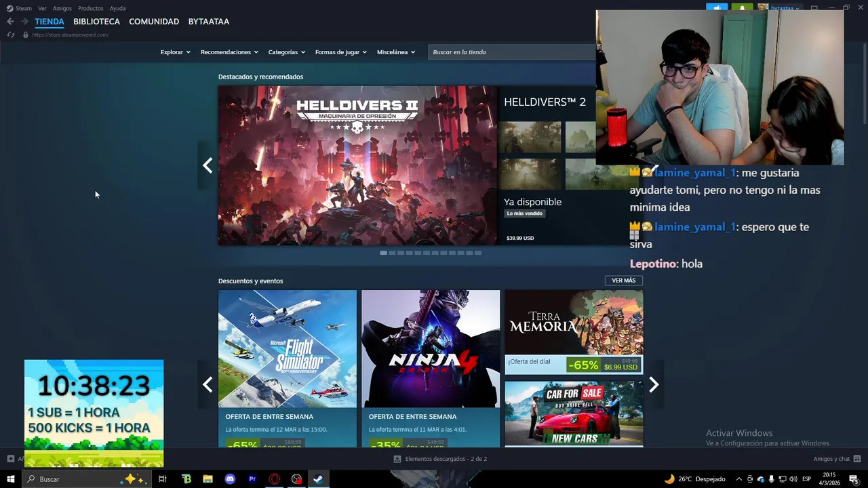868x488 pixels.
Task: Click Elementos descargados status text
Action: click(x=446, y=459)
